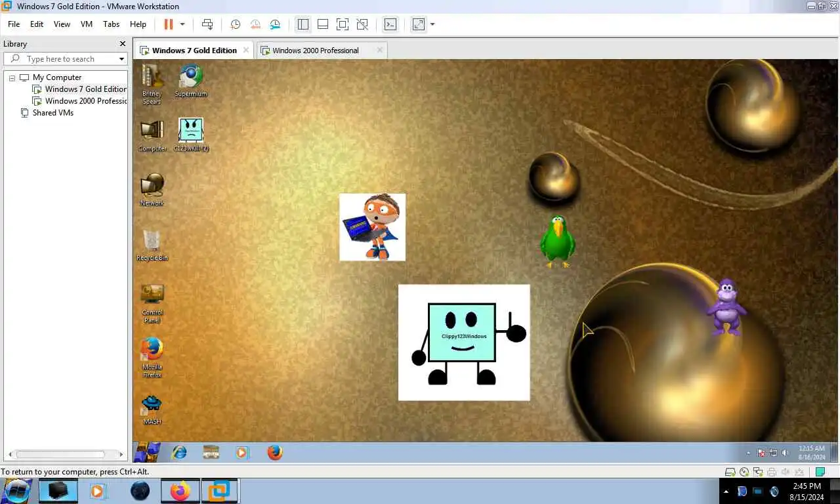The width and height of the screenshot is (840, 504).
Task: Click the guest Windows 7 Start button
Action: coord(147,452)
